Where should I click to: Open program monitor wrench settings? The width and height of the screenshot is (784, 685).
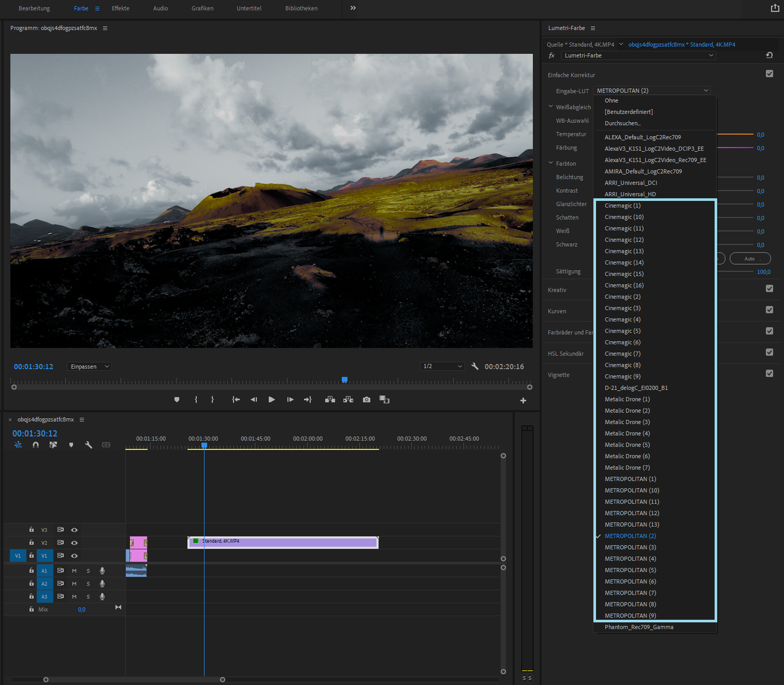pyautogui.click(x=475, y=366)
